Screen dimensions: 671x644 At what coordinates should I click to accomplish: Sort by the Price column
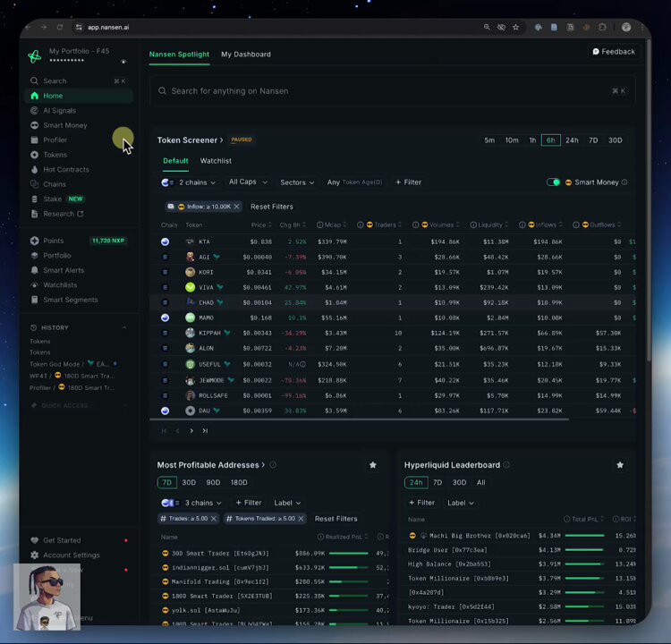click(x=260, y=225)
